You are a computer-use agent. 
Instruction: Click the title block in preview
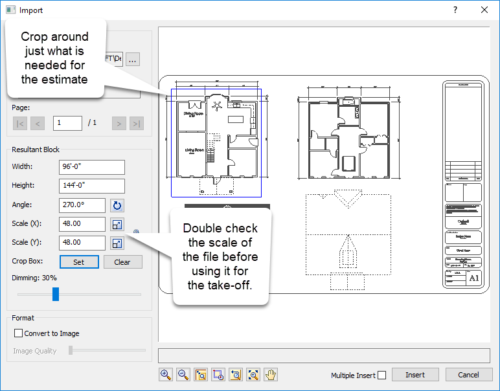click(464, 185)
